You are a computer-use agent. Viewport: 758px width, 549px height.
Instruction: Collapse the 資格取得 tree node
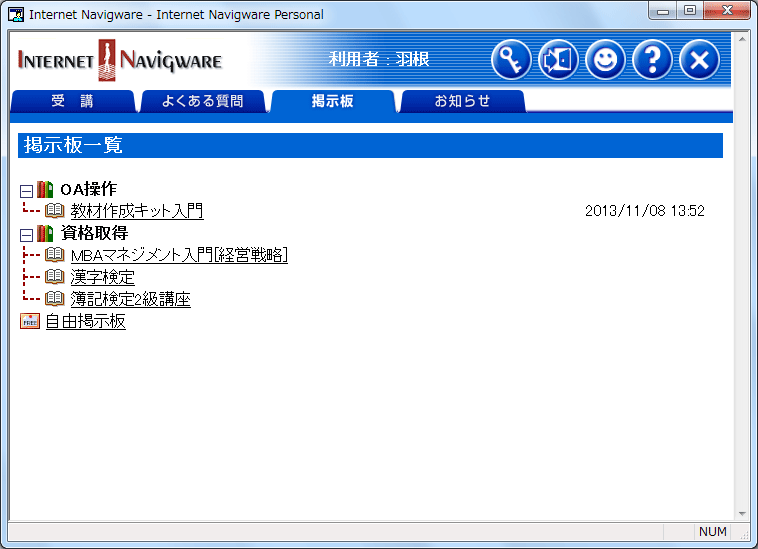[26, 235]
